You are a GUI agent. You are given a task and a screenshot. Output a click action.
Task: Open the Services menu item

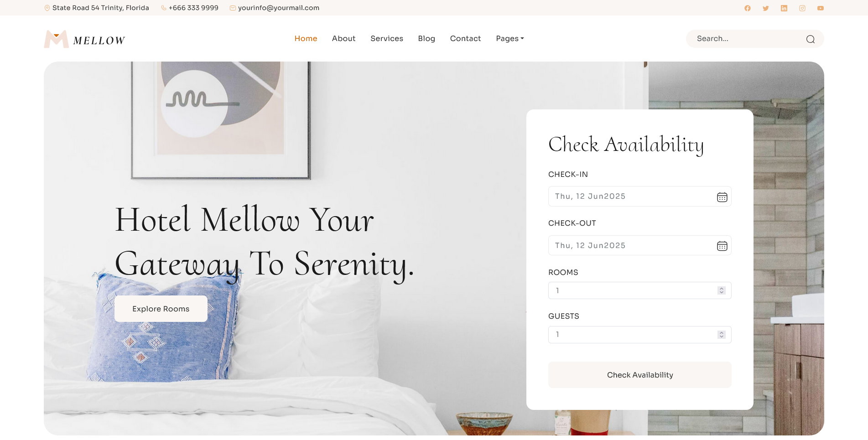click(x=387, y=39)
